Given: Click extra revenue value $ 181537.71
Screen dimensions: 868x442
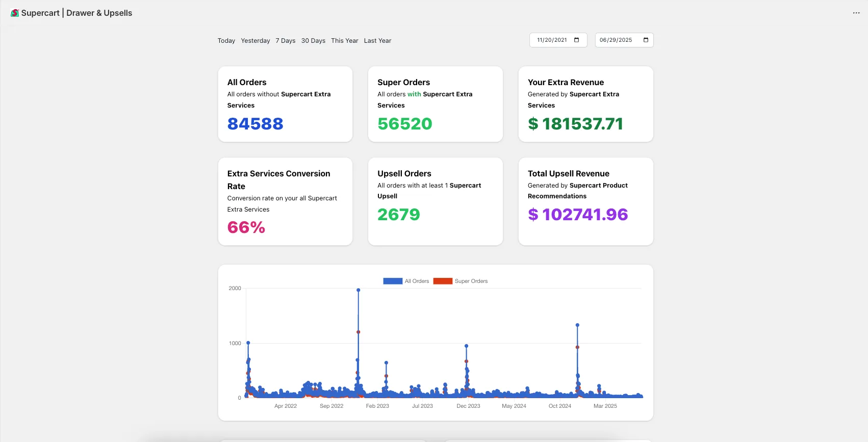Looking at the screenshot, I should coord(575,124).
